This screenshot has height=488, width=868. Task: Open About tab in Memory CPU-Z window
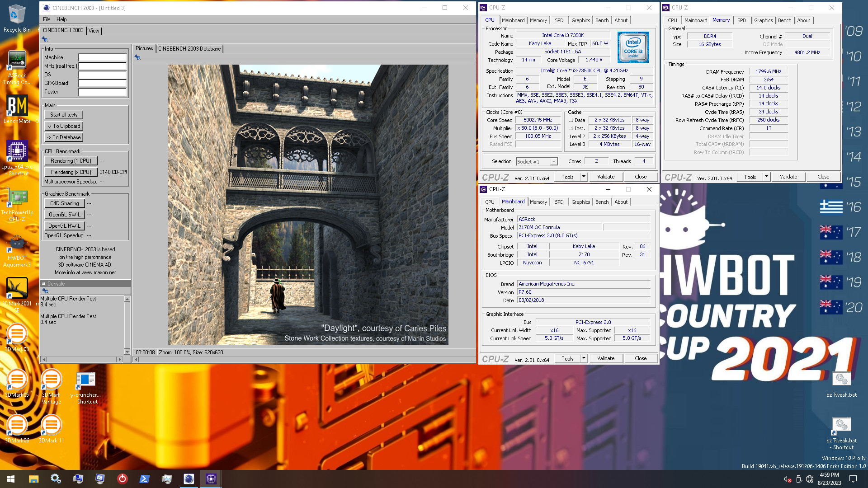pyautogui.click(x=803, y=20)
